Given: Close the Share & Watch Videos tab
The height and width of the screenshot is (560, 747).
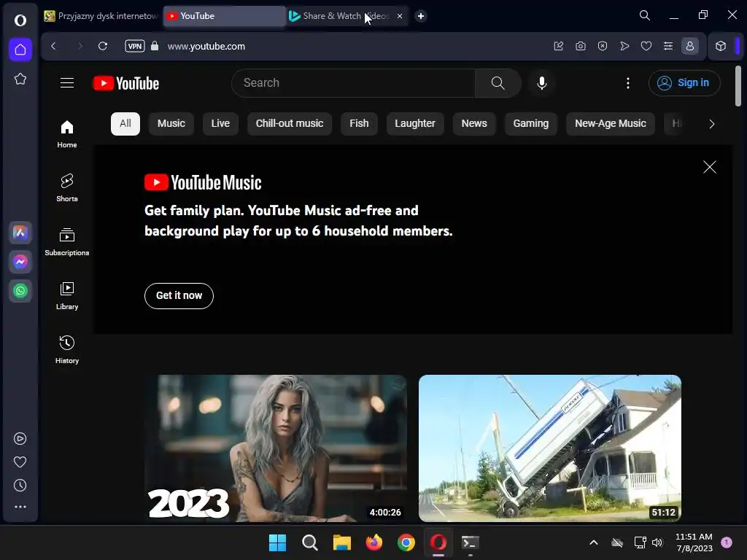Looking at the screenshot, I should 400,16.
